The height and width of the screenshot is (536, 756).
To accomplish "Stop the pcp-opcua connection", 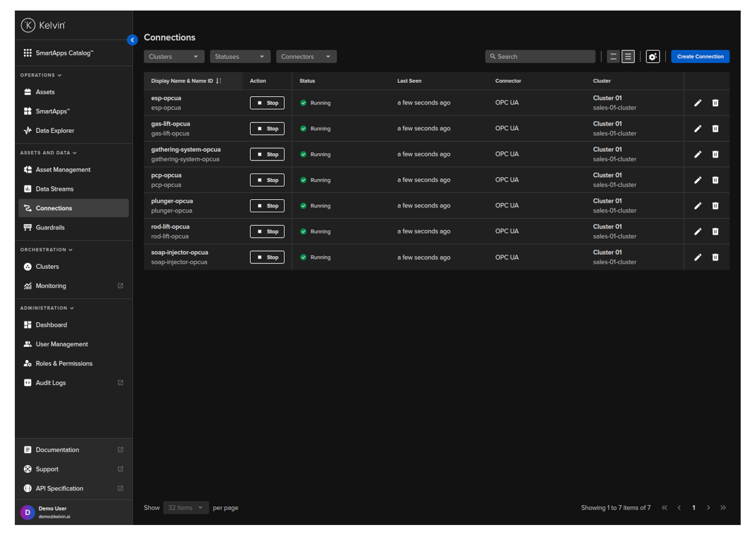I will (x=267, y=180).
